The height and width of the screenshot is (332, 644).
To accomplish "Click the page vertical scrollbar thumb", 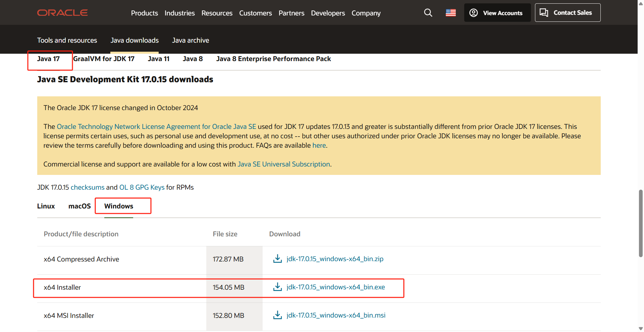I will coord(641,223).
